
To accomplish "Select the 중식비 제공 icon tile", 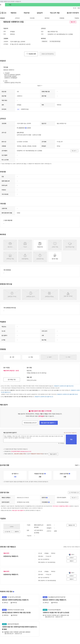I will point(55,257).
